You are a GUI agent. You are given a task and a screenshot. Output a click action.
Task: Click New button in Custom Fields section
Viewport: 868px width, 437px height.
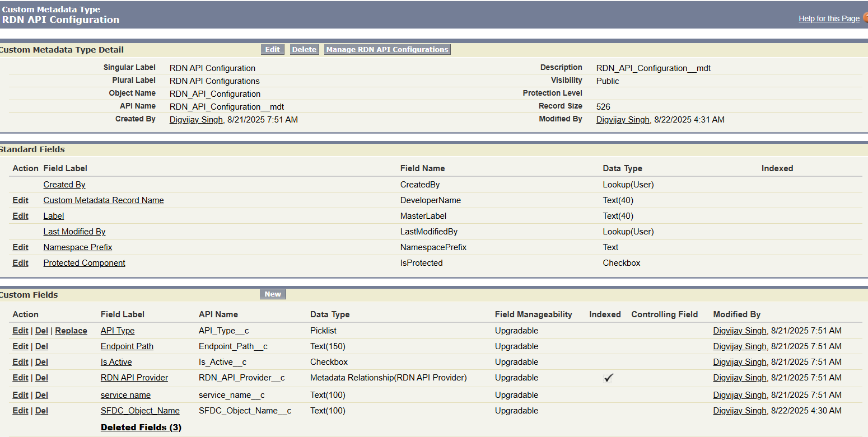[273, 294]
